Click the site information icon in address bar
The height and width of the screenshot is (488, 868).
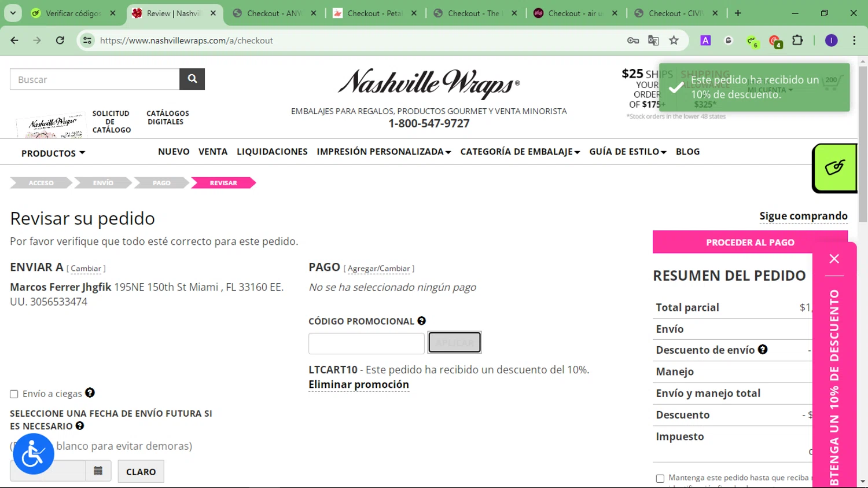[x=87, y=41]
